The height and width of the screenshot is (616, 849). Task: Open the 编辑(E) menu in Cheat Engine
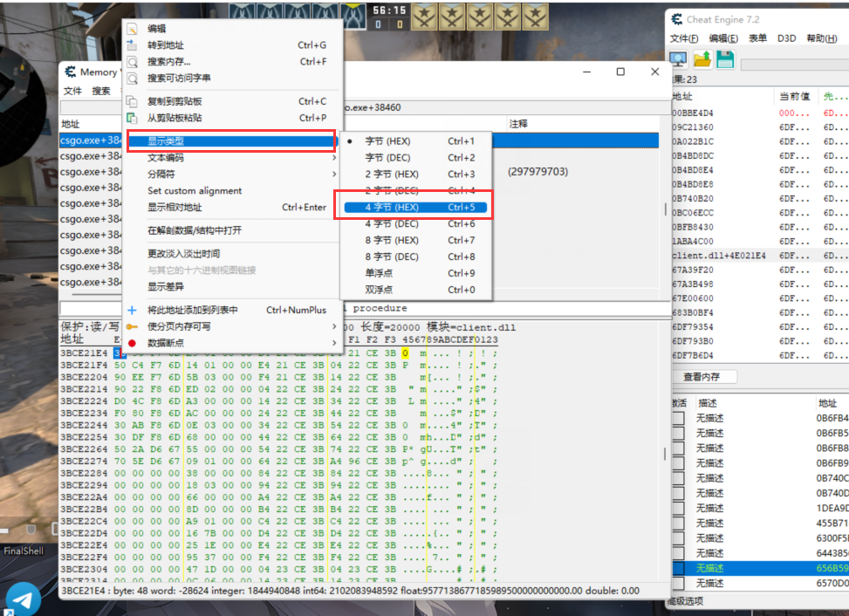pyautogui.click(x=723, y=38)
